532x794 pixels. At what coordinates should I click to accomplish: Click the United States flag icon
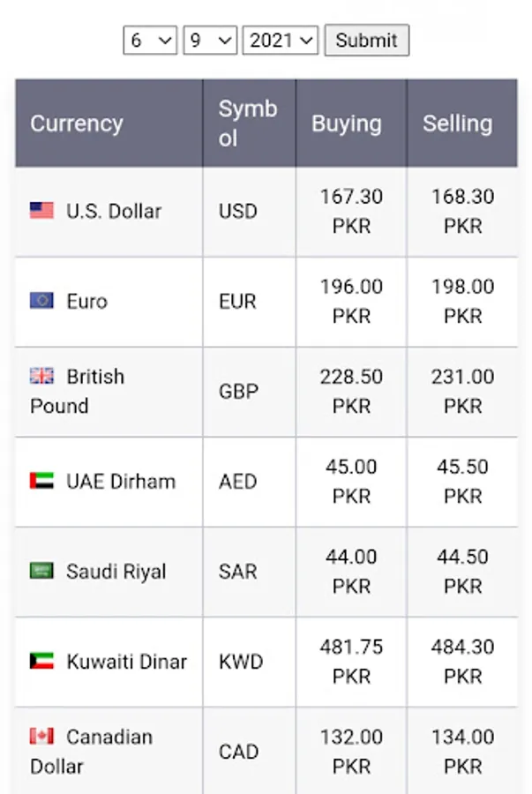41,210
